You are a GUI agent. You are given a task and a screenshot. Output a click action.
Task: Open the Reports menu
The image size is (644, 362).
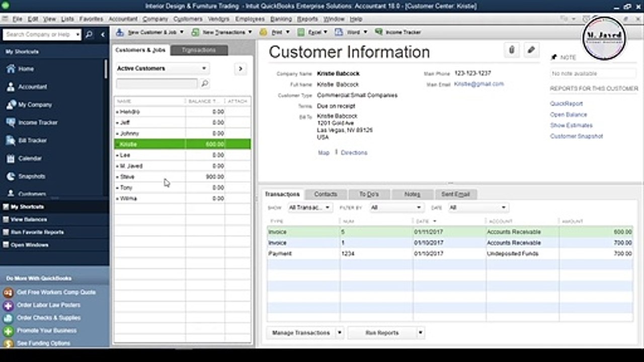307,19
